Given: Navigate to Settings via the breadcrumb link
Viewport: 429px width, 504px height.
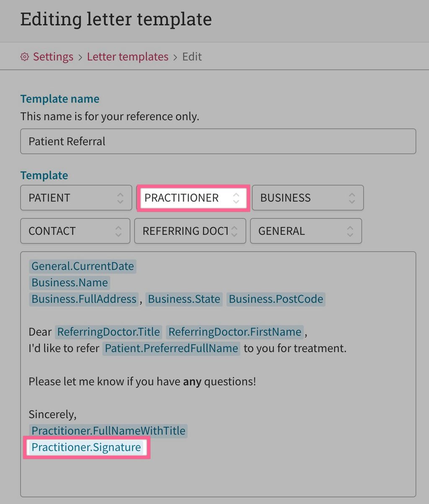Looking at the screenshot, I should click(53, 57).
